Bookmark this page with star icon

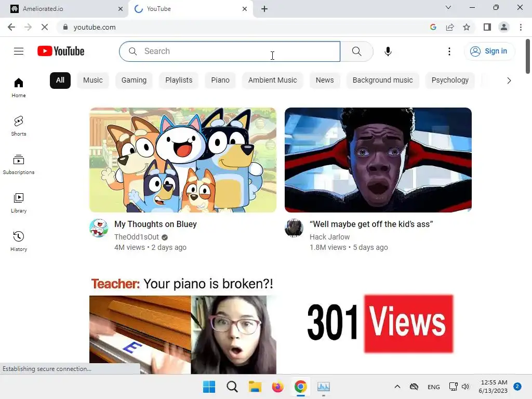click(x=467, y=27)
